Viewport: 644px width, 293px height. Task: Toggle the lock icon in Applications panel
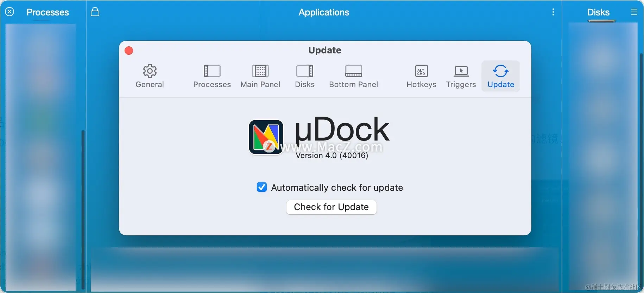click(95, 12)
